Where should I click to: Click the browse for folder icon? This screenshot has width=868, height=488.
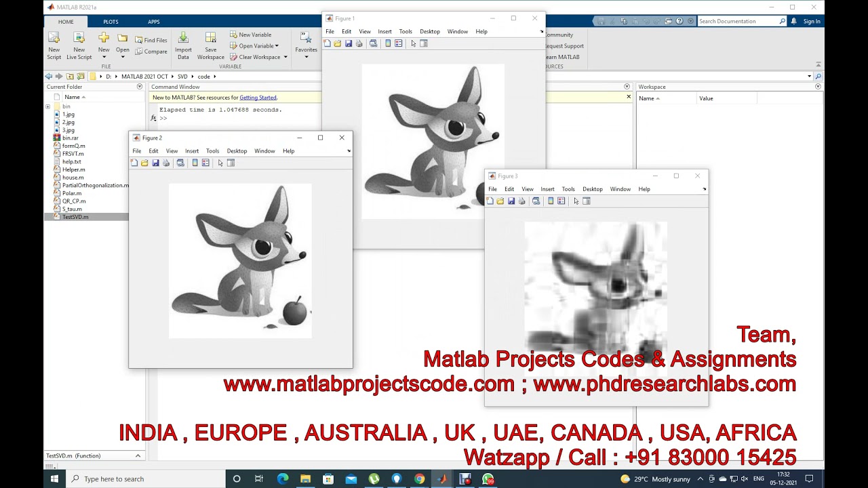coord(81,77)
